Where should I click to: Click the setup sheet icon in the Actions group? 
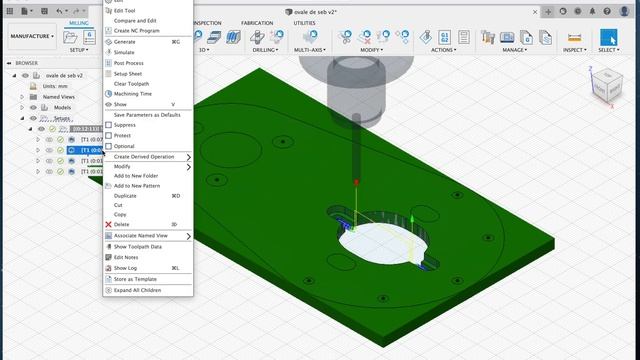pos(464,37)
